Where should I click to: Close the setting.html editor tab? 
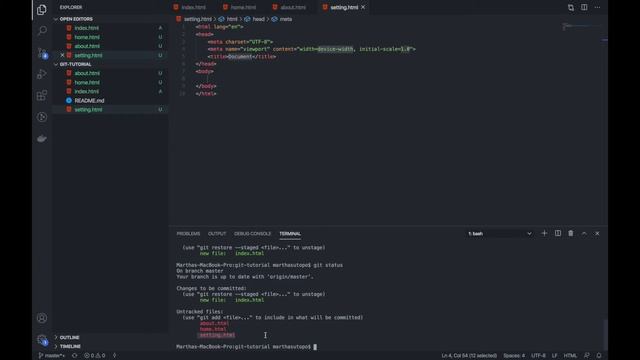click(363, 7)
